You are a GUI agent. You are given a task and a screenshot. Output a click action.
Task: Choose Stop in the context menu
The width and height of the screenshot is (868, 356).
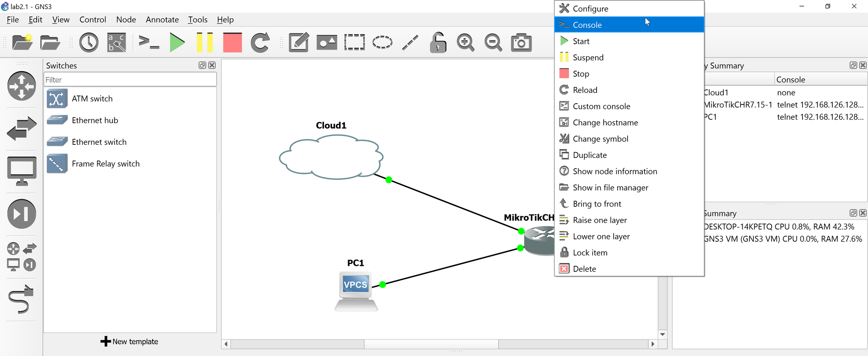click(629, 74)
